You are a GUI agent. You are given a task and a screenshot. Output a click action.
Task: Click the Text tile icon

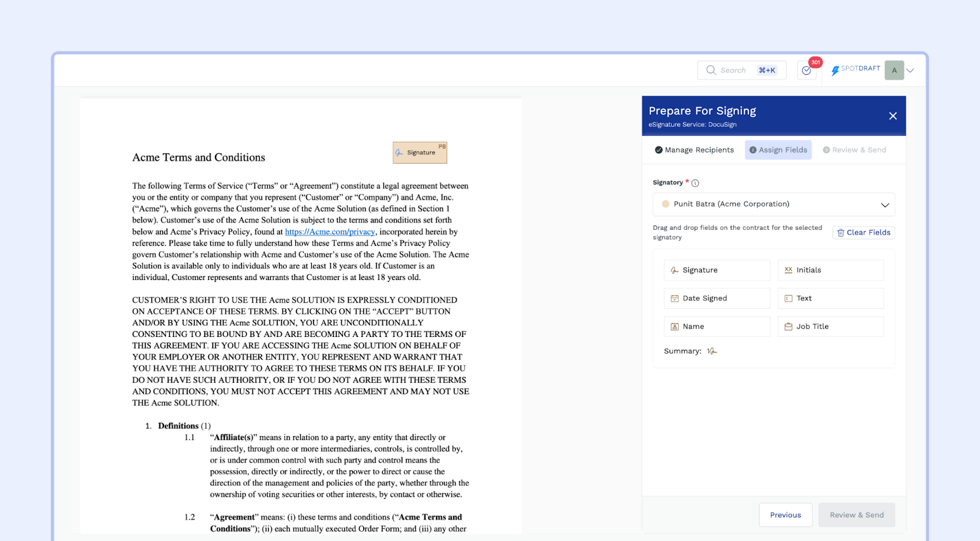pyautogui.click(x=788, y=298)
